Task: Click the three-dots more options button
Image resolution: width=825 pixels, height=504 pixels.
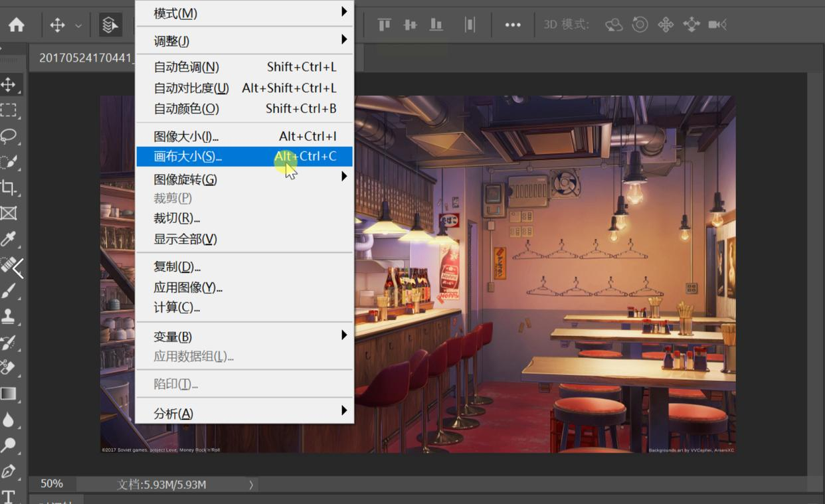Action: (x=512, y=25)
